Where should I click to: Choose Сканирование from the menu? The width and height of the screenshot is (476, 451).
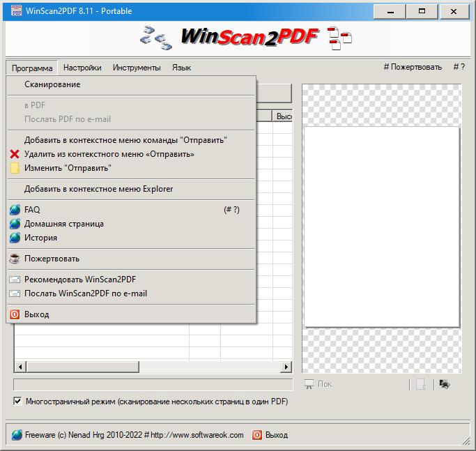[131, 84]
